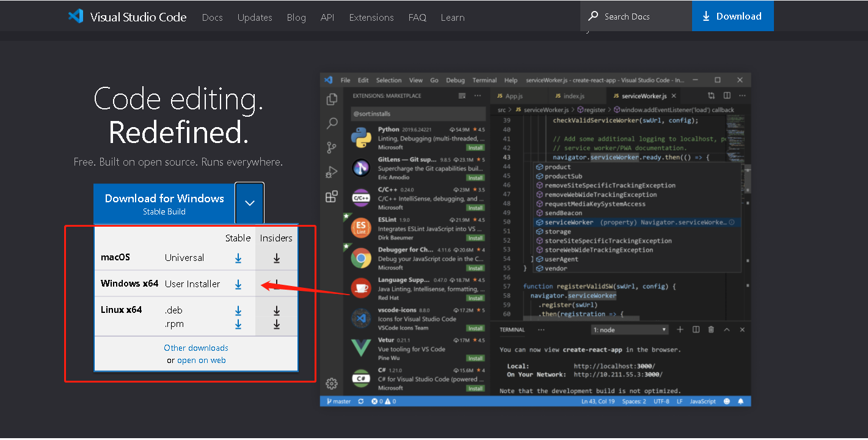The width and height of the screenshot is (868, 440).
Task: Select Explorer icon in activity bar
Action: 332,99
